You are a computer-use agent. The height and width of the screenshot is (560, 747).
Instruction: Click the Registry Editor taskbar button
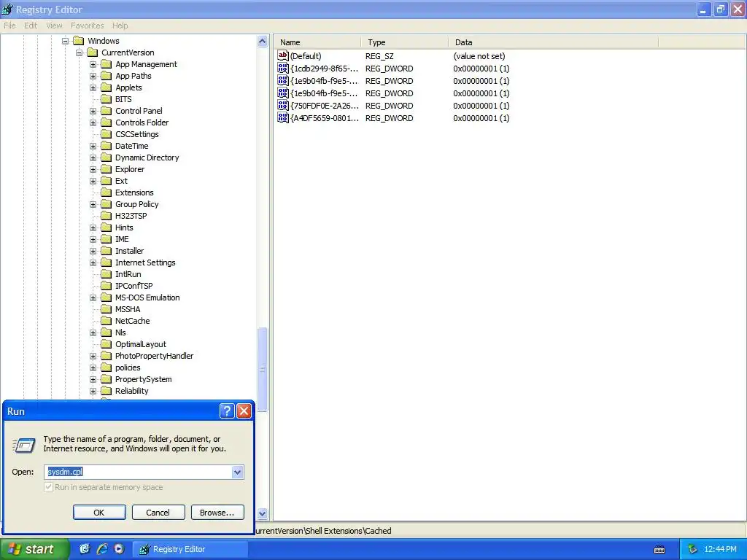(x=190, y=549)
